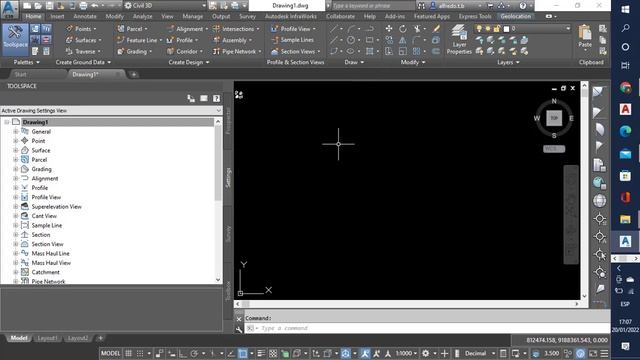Open Section Views tool

point(296,51)
